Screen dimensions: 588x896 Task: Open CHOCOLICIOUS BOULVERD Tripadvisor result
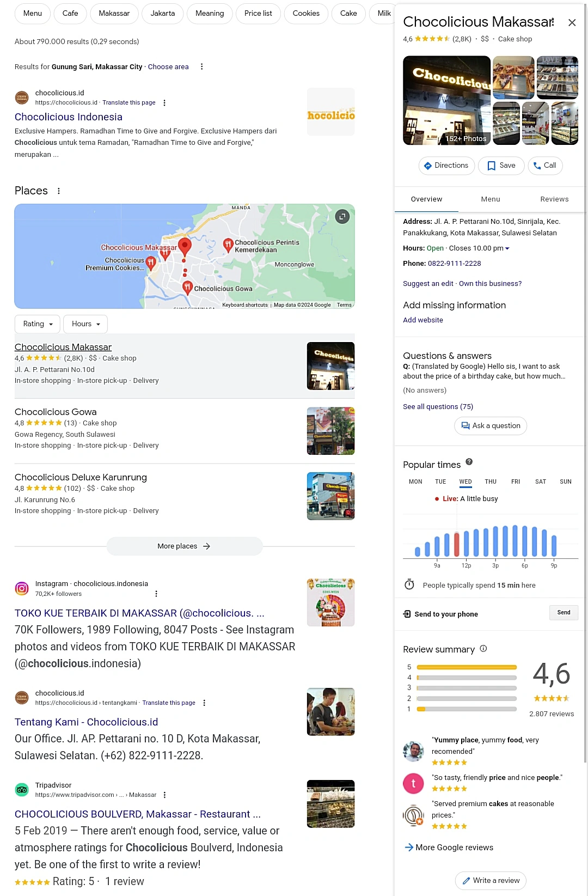tap(138, 814)
